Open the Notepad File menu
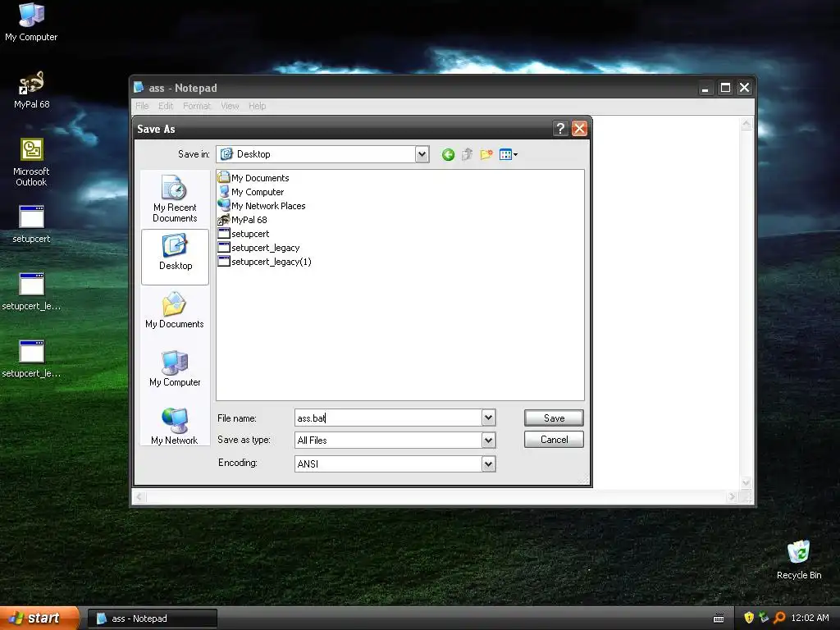The height and width of the screenshot is (630, 840). pos(142,106)
